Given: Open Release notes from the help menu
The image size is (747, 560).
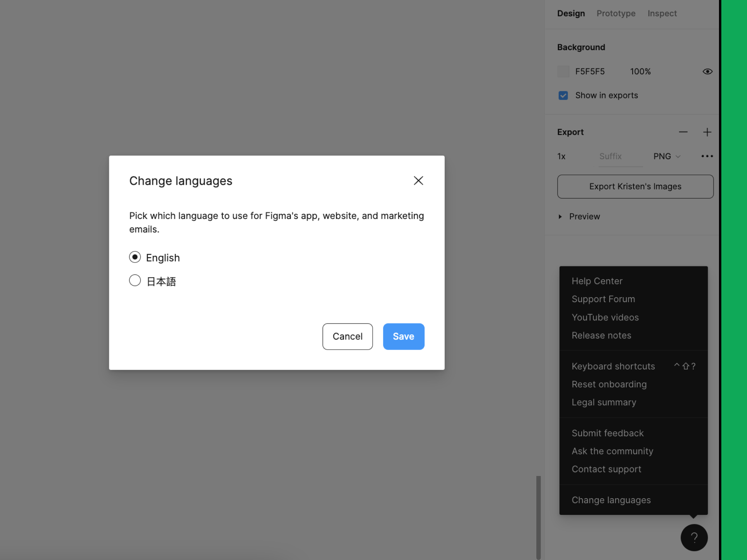Looking at the screenshot, I should (x=601, y=335).
